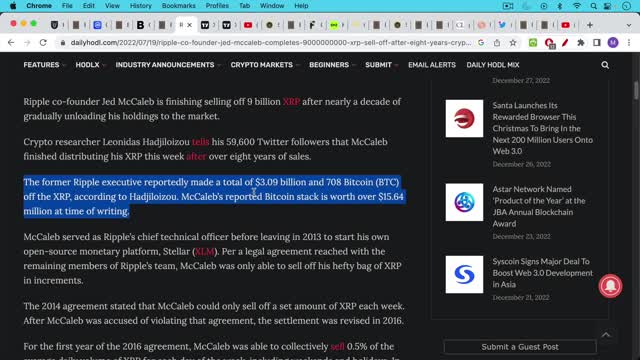The image size is (640, 360).
Task: Click the screen recording camera icon
Action: 508,6
